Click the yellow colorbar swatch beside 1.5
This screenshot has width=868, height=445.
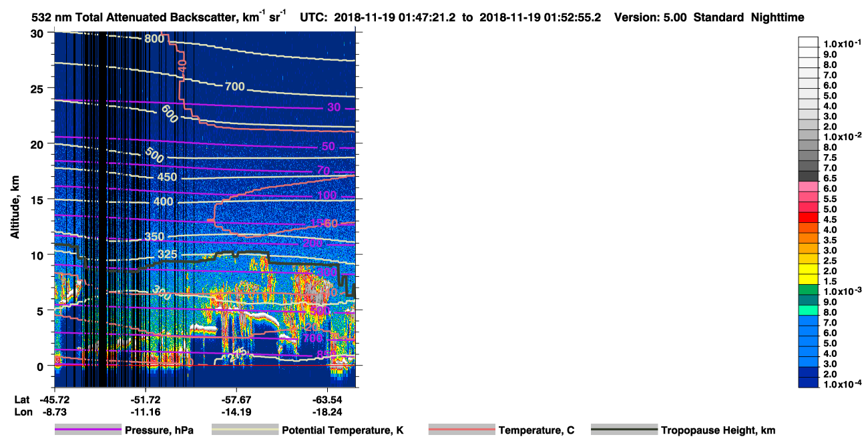(x=808, y=280)
